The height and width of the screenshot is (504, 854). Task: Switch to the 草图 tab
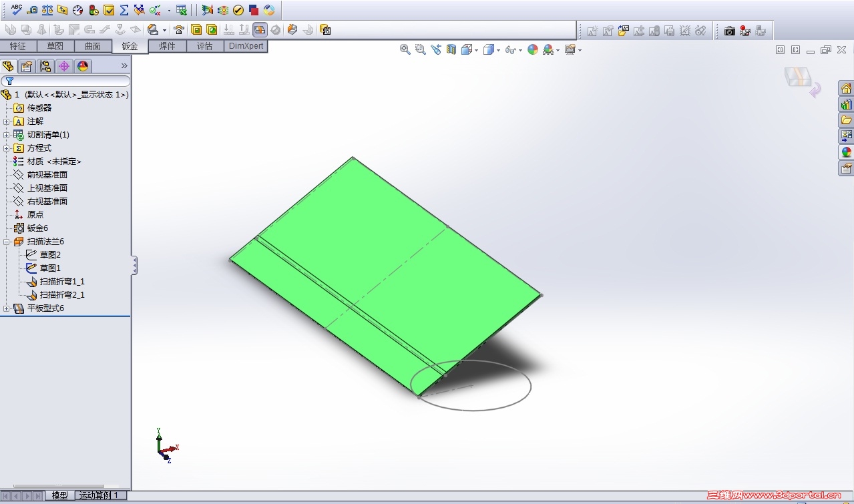(55, 46)
